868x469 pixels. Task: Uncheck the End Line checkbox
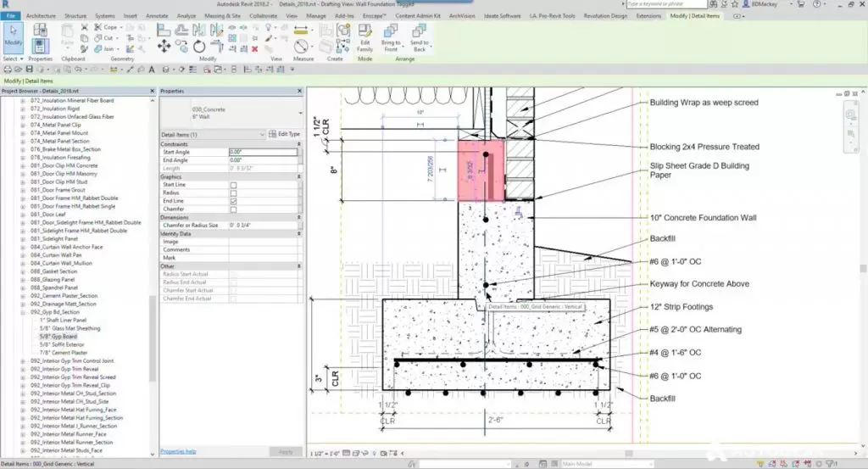[234, 201]
